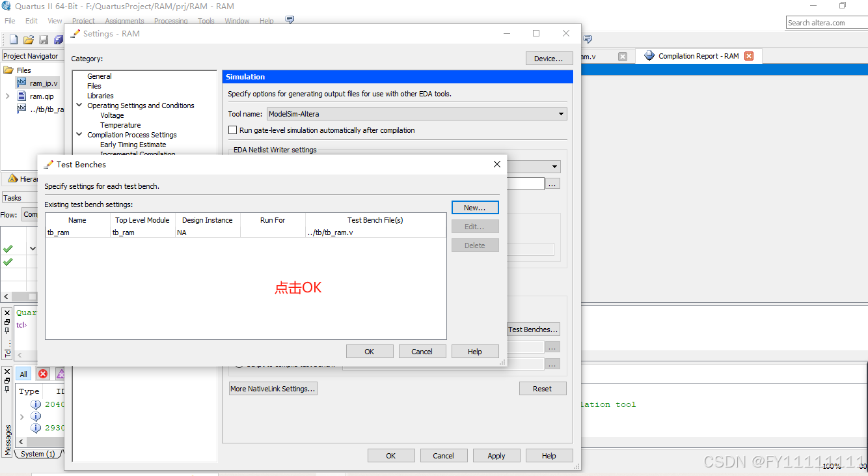This screenshot has height=476, width=868.
Task: Click the red error filter icon in Messages
Action: [43, 374]
